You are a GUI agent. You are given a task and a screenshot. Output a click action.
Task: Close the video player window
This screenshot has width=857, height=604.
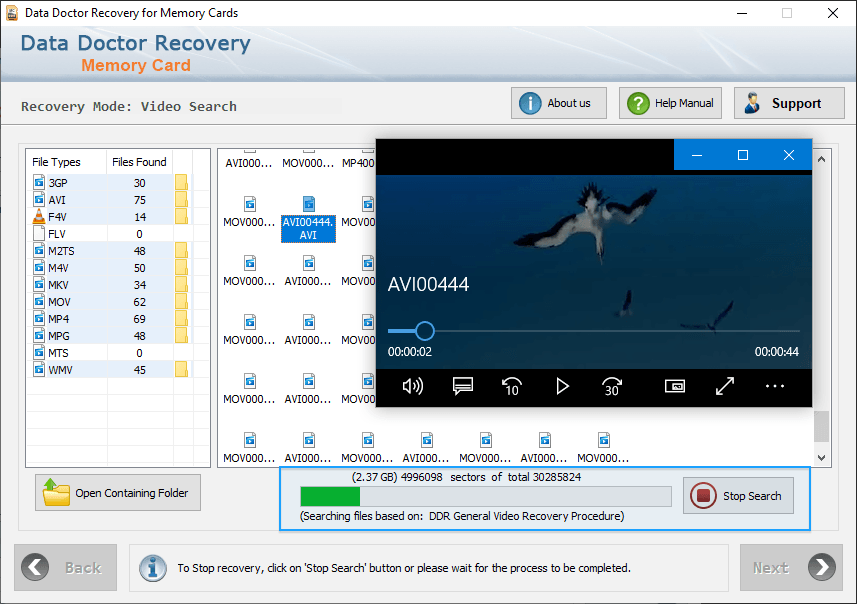click(789, 155)
